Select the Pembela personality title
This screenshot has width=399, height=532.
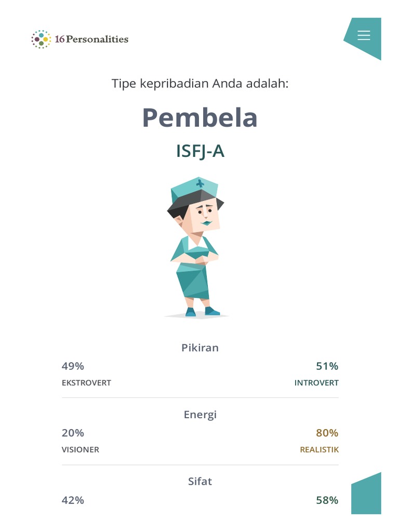[199, 117]
